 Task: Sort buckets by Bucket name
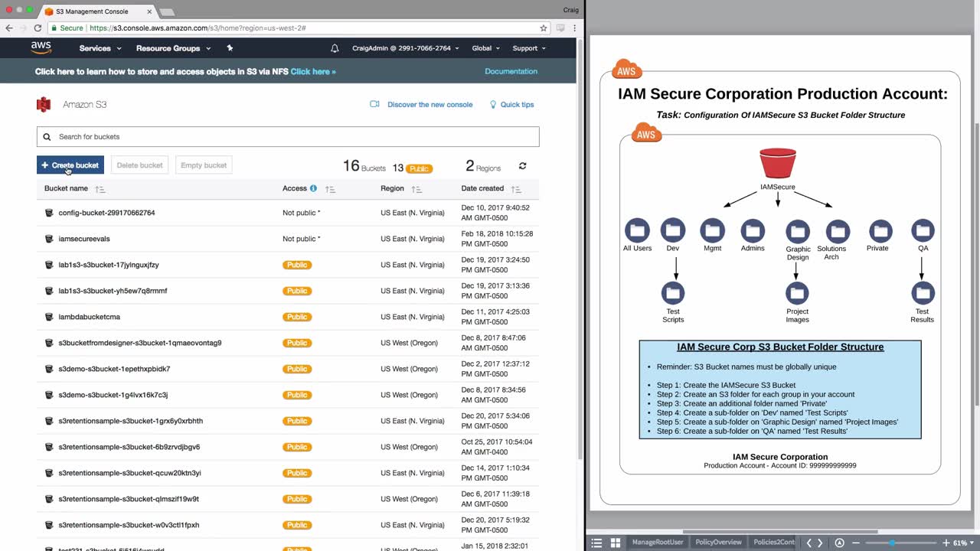pos(100,189)
